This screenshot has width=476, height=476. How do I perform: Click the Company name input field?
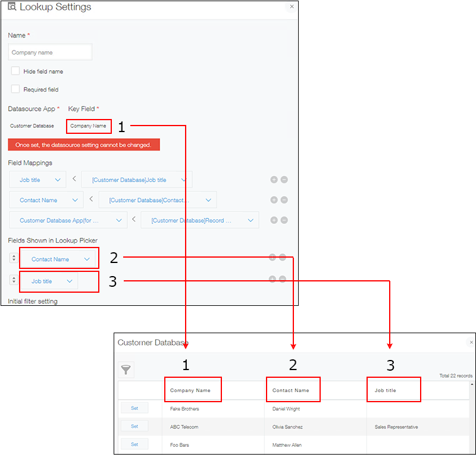[x=50, y=52]
